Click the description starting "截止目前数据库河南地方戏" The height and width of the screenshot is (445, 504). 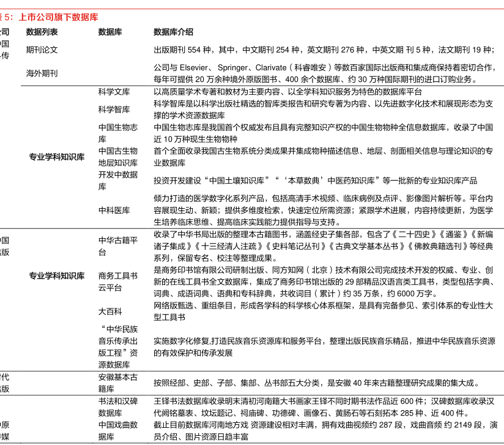click(x=325, y=431)
